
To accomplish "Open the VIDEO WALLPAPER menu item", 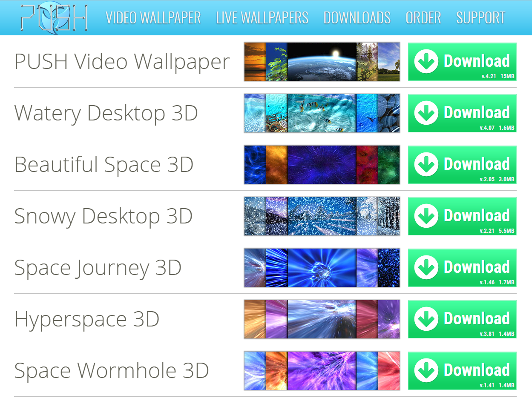I will (153, 18).
